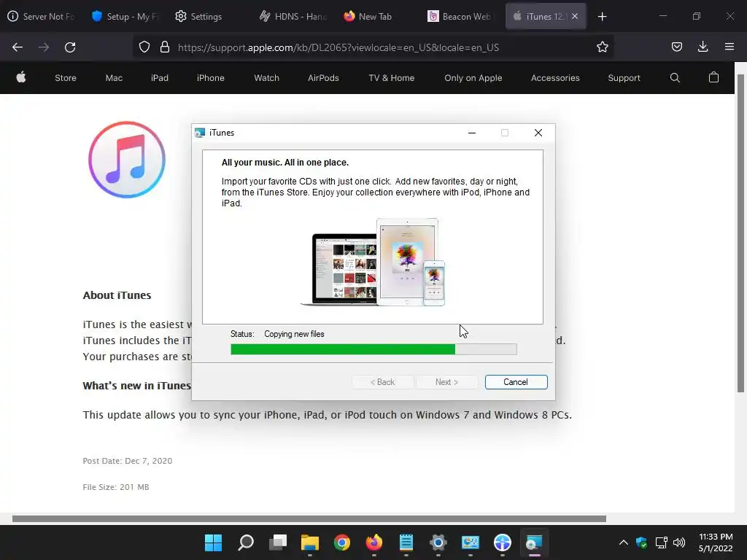Image resolution: width=747 pixels, height=560 pixels.
Task: Open iPad in Apple navigation
Action: point(160,78)
